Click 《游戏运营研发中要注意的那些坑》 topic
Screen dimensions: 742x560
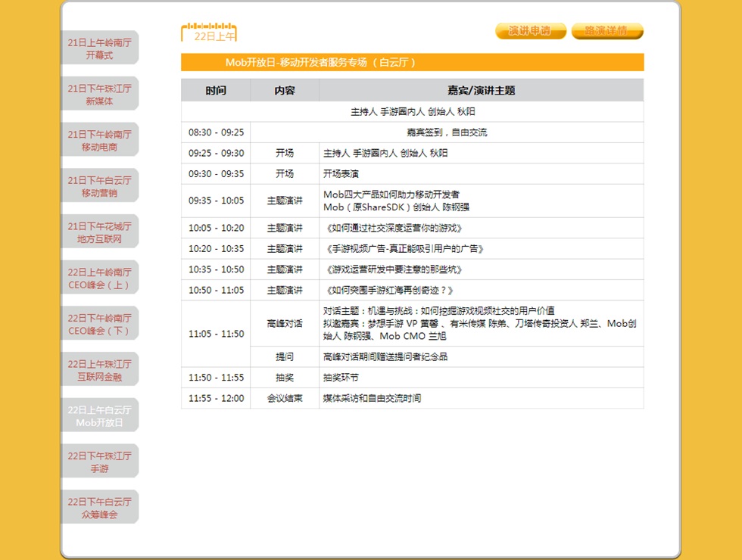tap(394, 269)
